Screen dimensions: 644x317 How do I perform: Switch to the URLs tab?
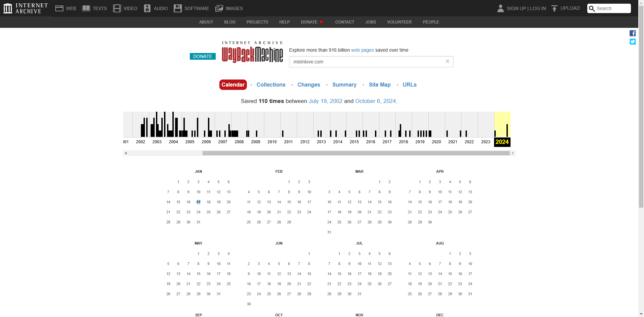coord(410,85)
